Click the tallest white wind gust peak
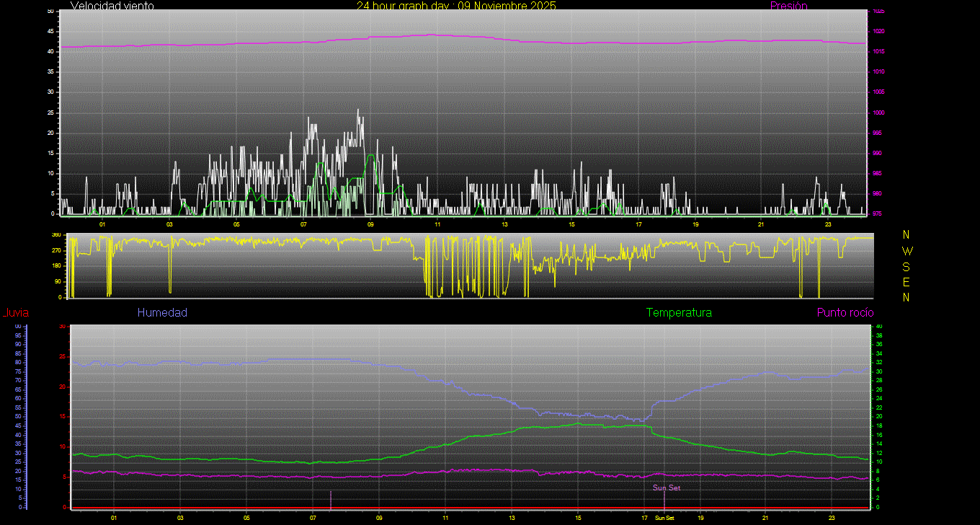The width and height of the screenshot is (980, 525). [x=358, y=110]
